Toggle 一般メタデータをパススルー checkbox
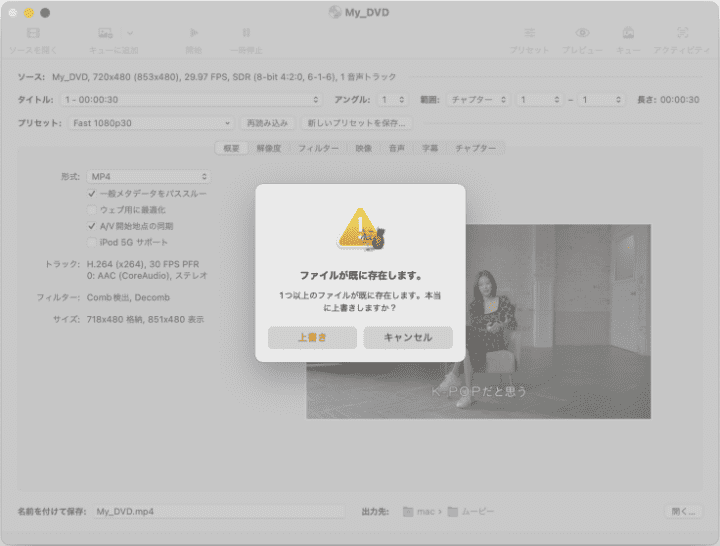 (92, 193)
